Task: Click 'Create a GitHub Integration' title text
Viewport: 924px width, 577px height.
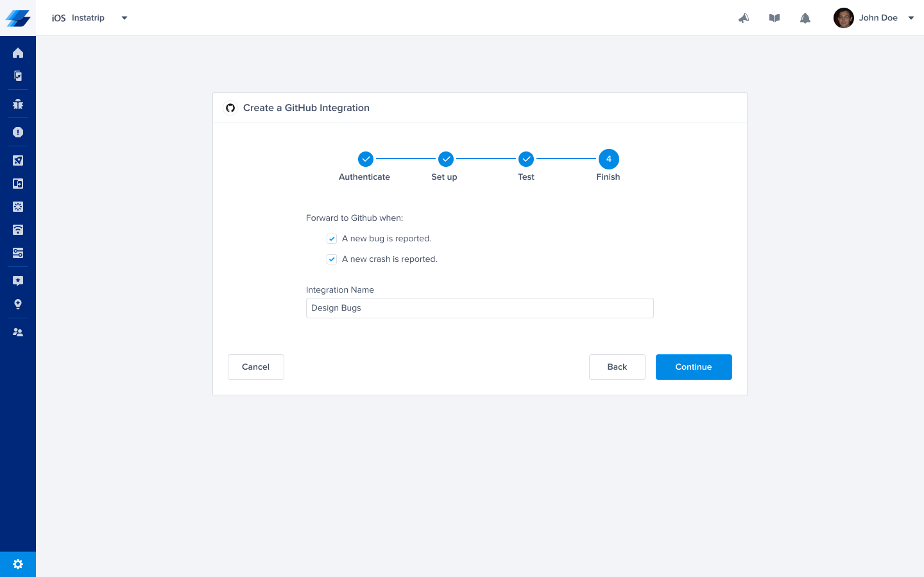Action: [x=306, y=108]
